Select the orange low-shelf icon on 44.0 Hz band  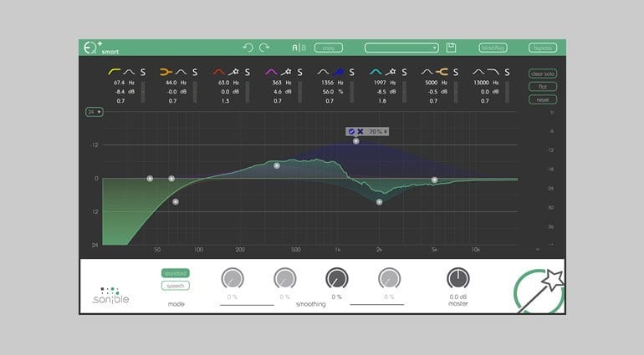166,72
